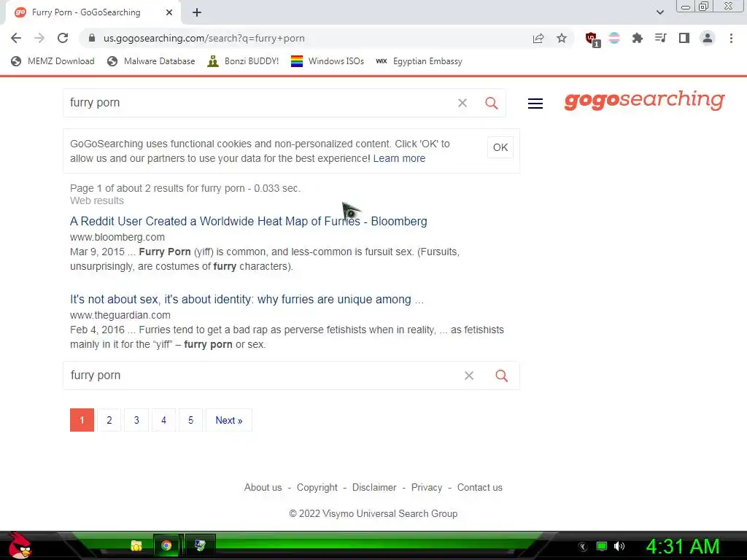Submit the top search magnifier icon
747x560 pixels.
coord(492,103)
